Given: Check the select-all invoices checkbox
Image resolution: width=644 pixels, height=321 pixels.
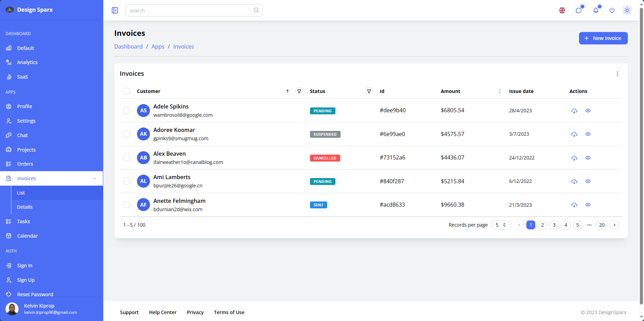Looking at the screenshot, I should tap(127, 91).
